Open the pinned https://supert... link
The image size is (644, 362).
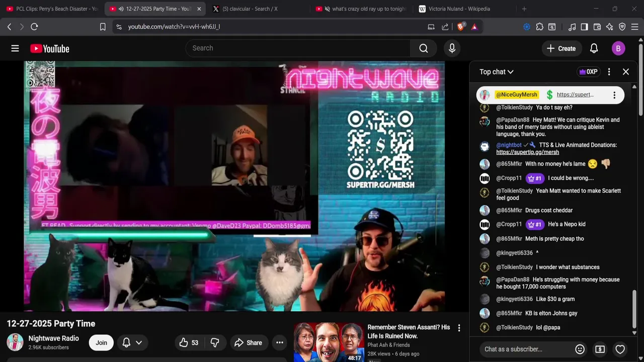[575, 95]
